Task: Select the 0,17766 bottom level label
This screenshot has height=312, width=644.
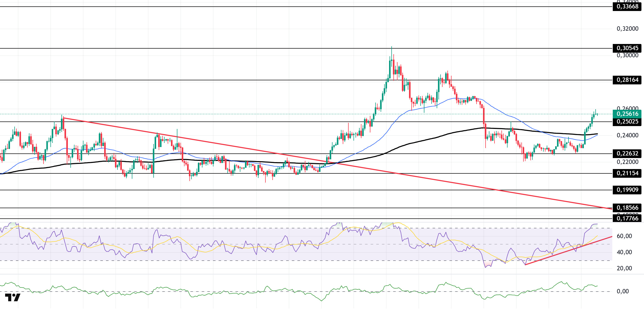Action: tap(627, 218)
